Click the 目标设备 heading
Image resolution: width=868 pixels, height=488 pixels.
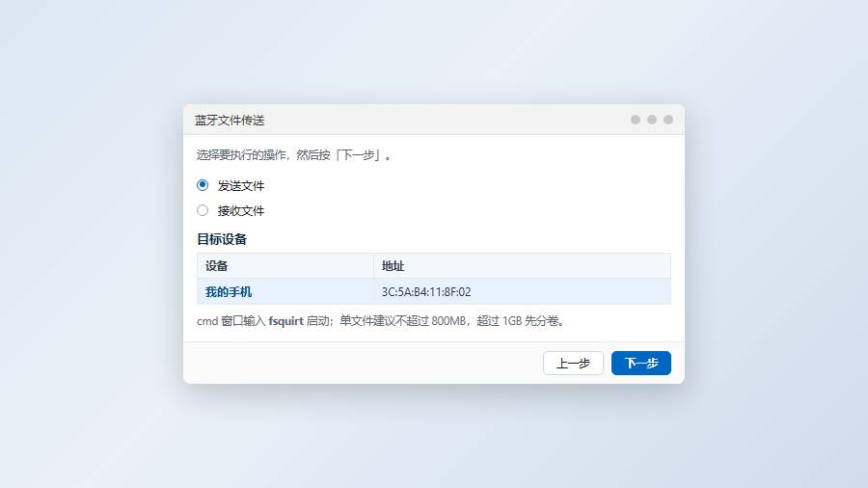222,239
